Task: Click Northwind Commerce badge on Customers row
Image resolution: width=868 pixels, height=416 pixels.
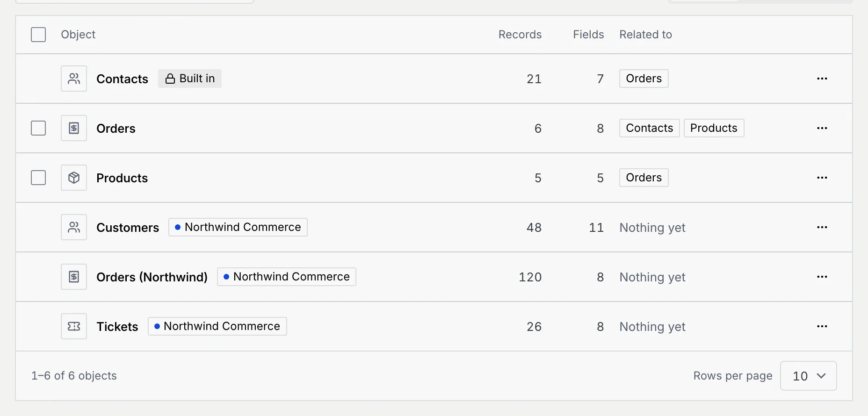Action: 238,227
